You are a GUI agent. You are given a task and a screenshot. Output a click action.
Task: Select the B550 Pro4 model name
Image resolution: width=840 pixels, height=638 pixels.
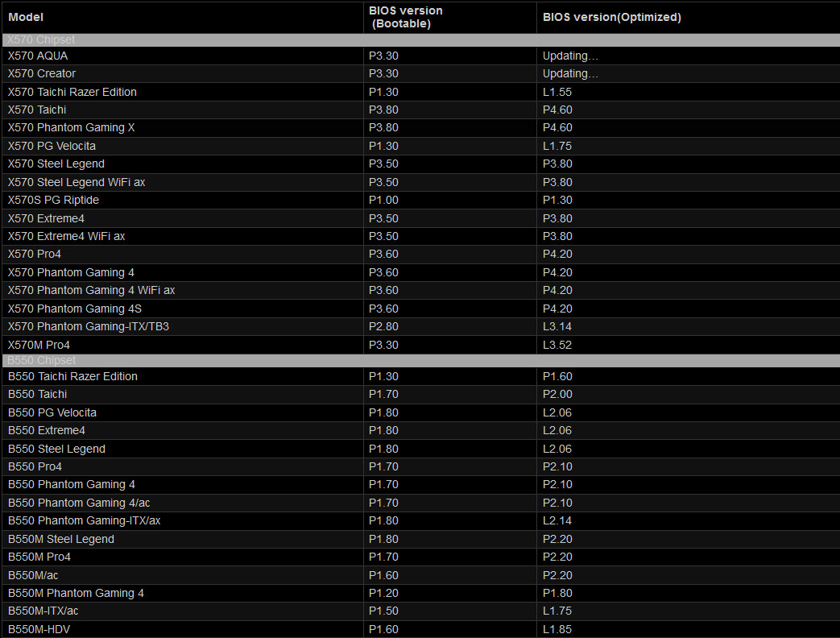[x=35, y=466]
